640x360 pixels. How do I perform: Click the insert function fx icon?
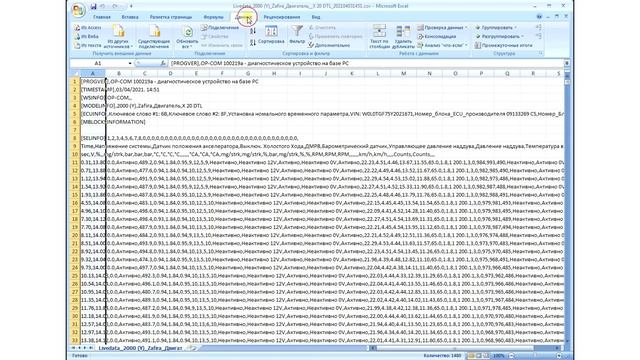[x=163, y=63]
